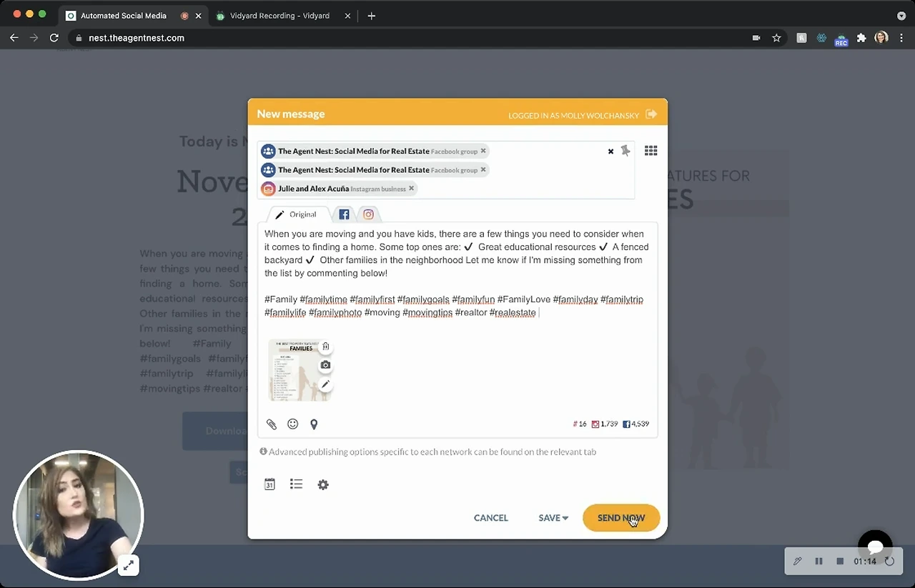Stop the screen recording
Viewport: 915px width, 588px height.
[840, 562]
